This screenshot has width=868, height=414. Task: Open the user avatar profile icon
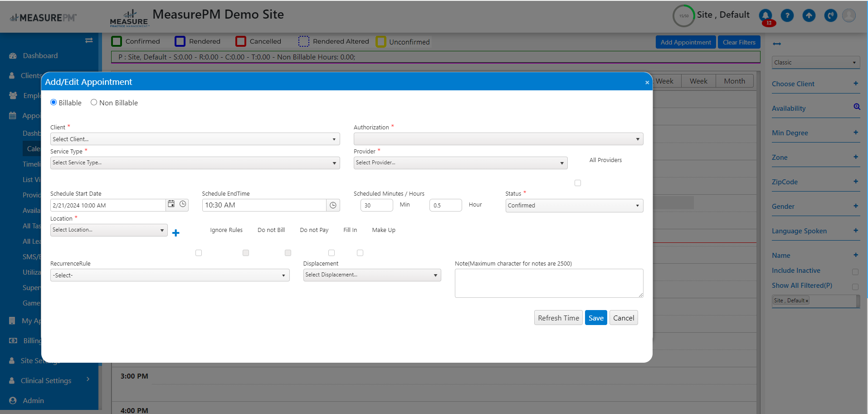click(x=849, y=15)
